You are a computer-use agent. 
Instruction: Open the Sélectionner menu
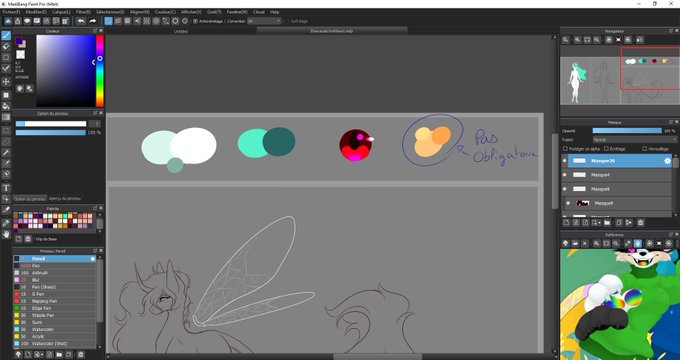coord(110,12)
